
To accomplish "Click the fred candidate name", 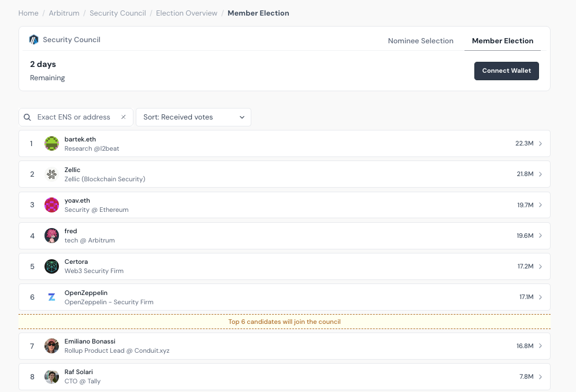I will 70,231.
